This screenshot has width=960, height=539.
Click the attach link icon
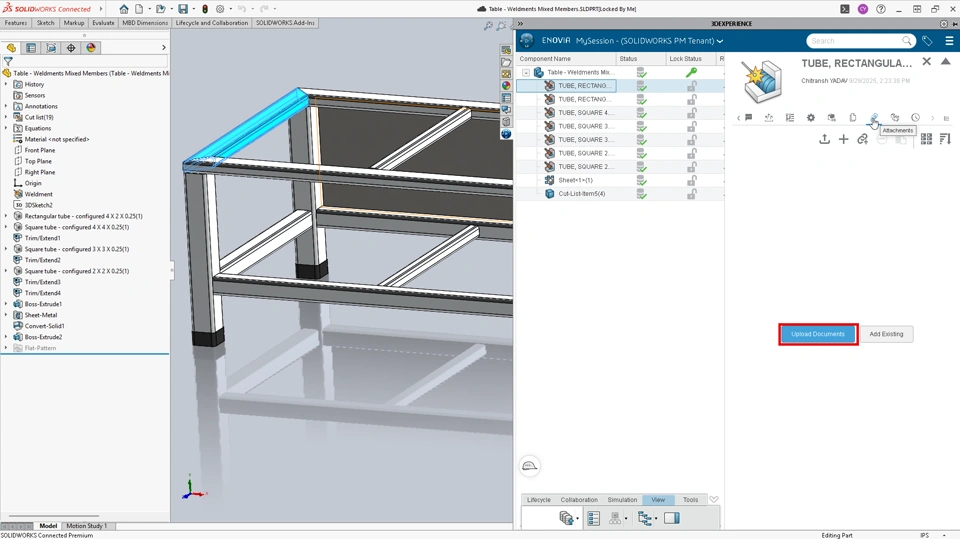coord(863,139)
